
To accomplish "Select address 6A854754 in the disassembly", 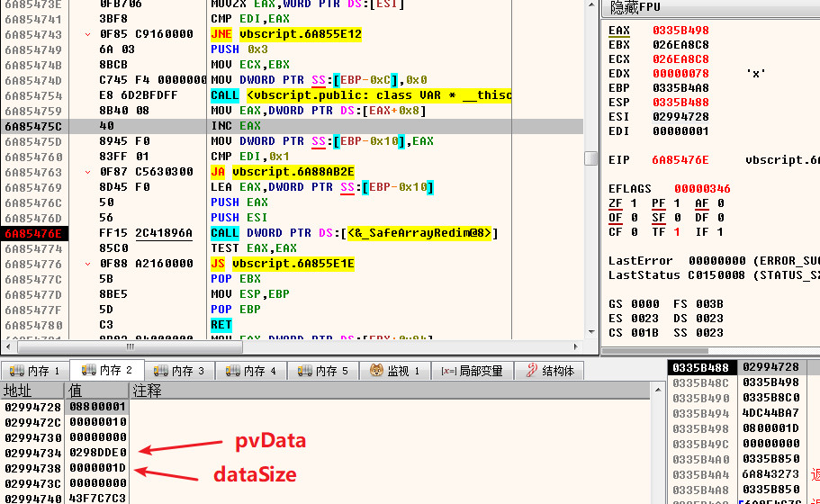I will pos(33,95).
